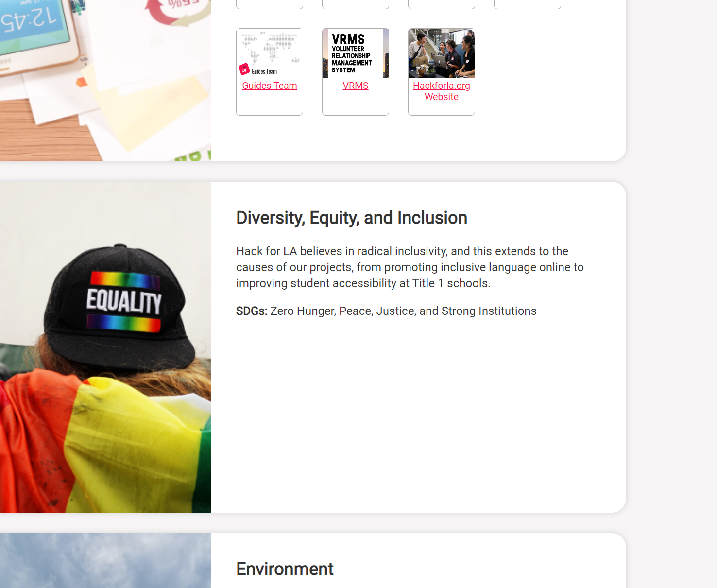
Task: Click the fourth partially visible project card at top
Action: click(x=528, y=4)
